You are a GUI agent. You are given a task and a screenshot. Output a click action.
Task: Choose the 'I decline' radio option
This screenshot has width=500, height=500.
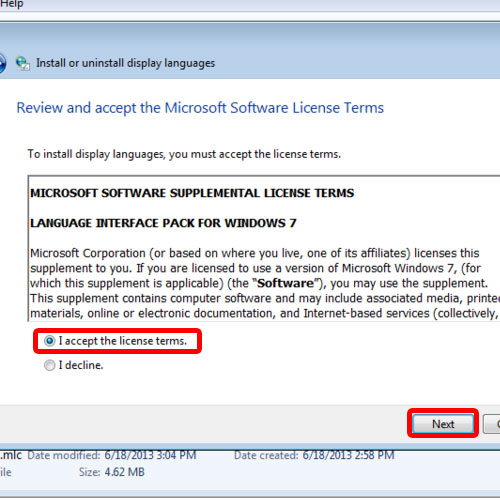click(49, 365)
